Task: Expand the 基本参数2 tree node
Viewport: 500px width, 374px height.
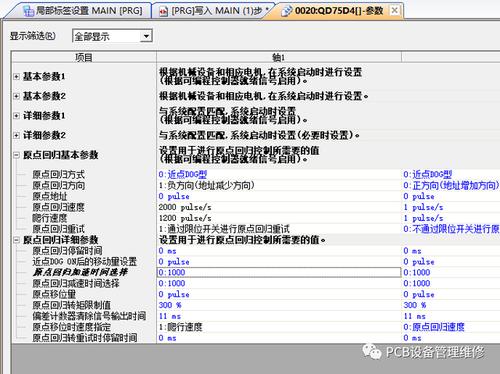Action: coord(16,96)
